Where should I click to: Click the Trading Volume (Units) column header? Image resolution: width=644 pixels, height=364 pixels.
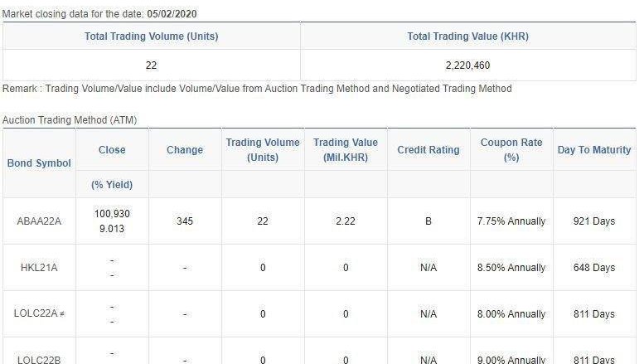pos(263,150)
